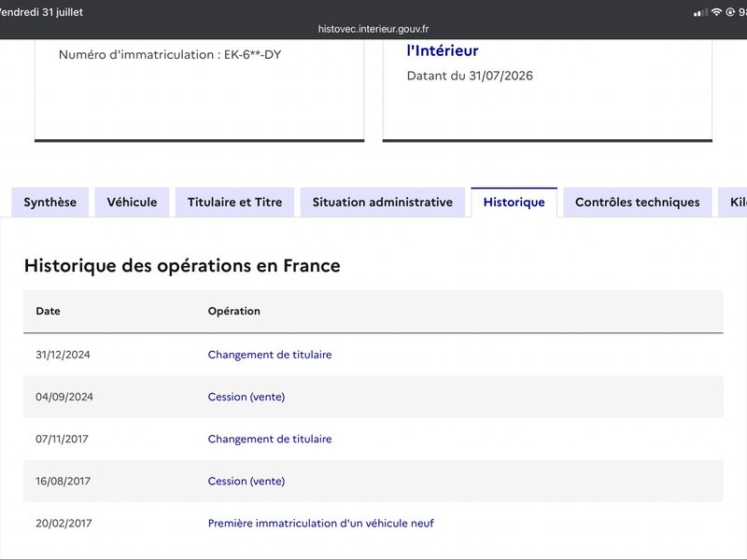Click the l'Intérieur heading link
This screenshot has height=560, width=747.
point(442,50)
